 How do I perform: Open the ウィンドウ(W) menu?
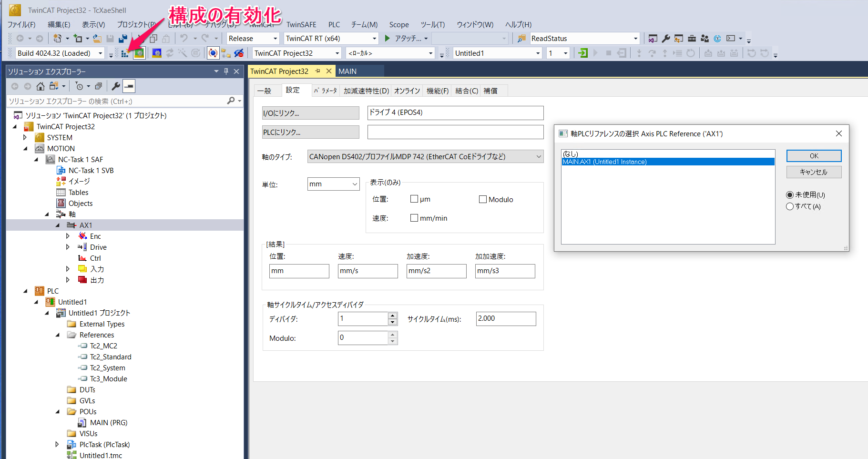click(x=475, y=25)
